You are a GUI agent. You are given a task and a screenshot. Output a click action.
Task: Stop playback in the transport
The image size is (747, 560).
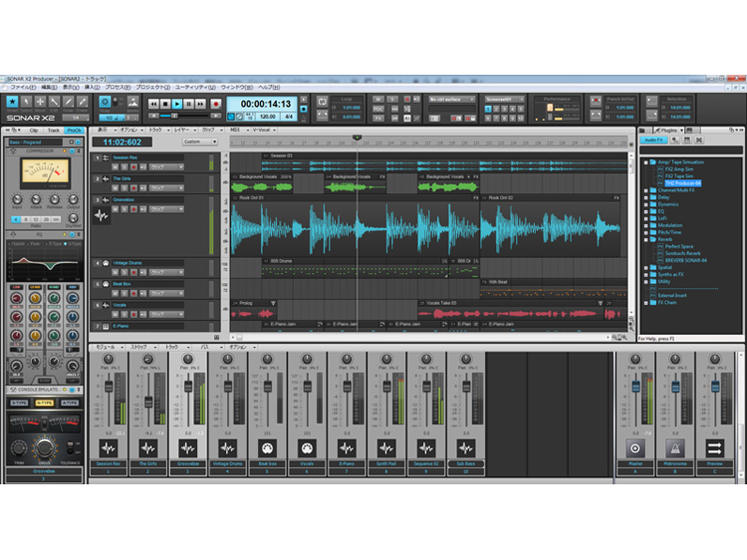click(x=165, y=104)
